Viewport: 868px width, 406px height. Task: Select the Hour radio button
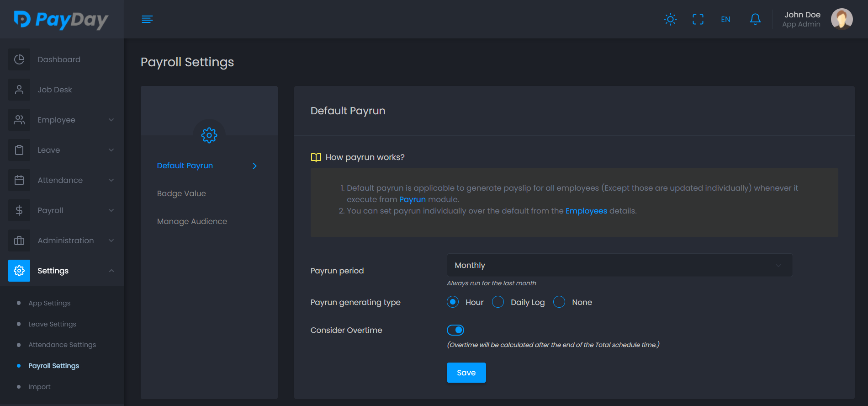(453, 302)
